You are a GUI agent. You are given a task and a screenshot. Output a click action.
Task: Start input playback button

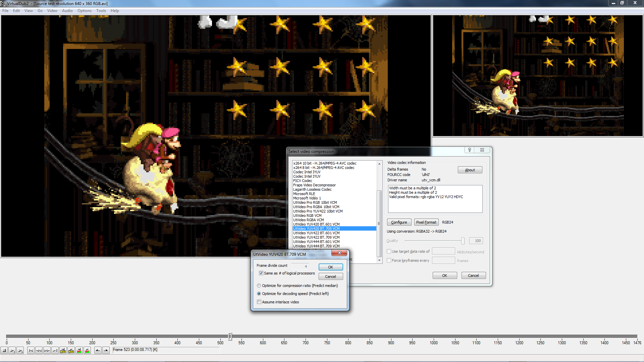tap(12, 351)
